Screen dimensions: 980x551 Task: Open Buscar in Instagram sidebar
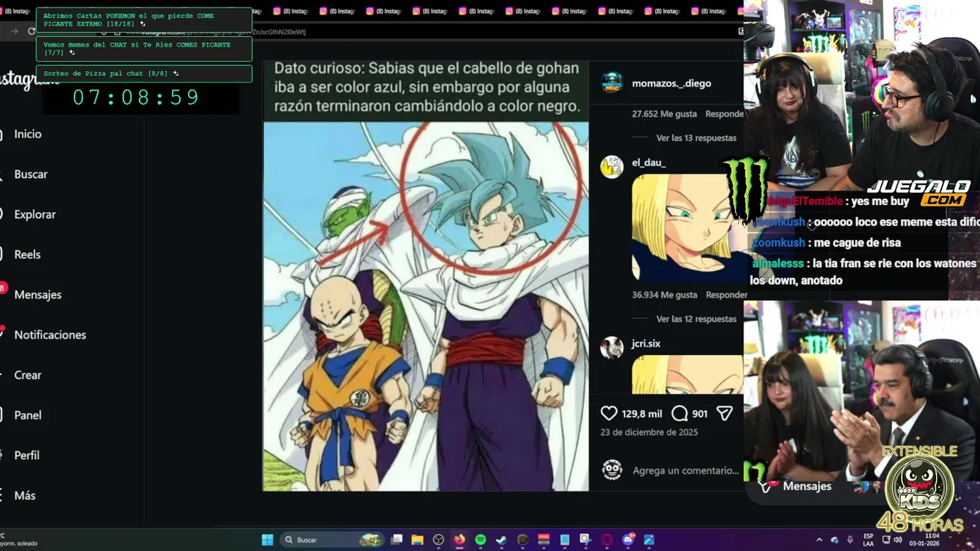coord(31,174)
